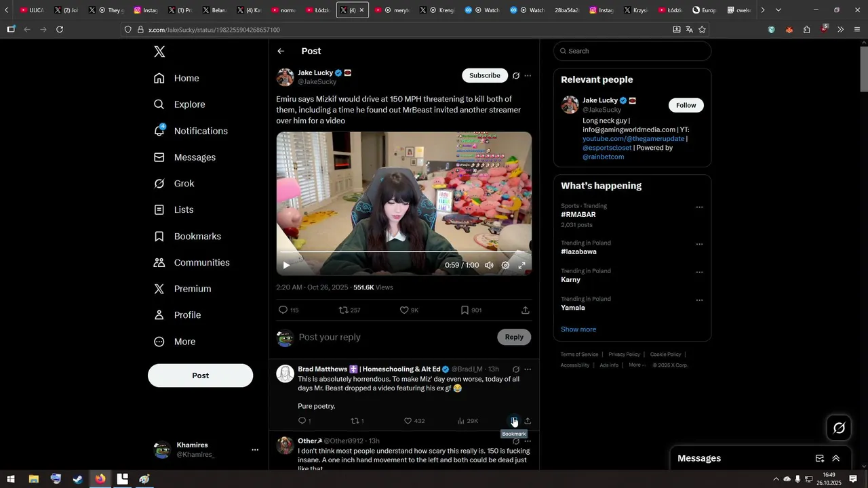Reply to Brad Matthews' comment
This screenshot has height=488, width=868.
tap(304, 421)
